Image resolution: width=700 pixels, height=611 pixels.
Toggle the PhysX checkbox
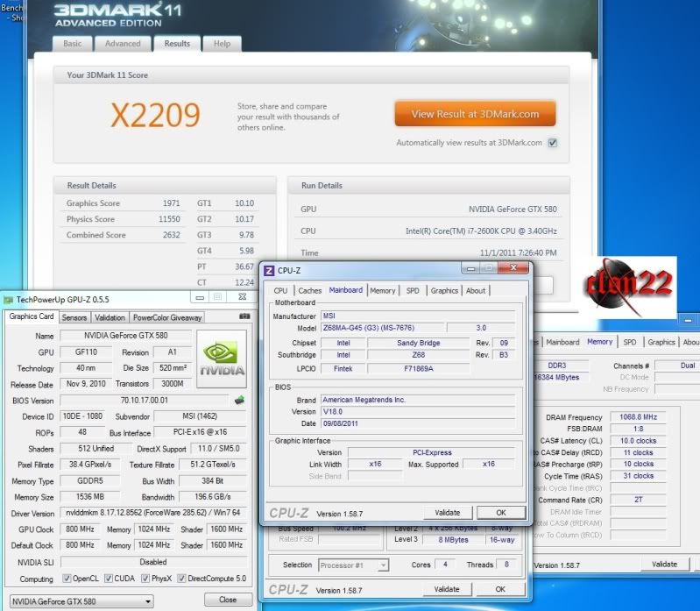tap(145, 579)
